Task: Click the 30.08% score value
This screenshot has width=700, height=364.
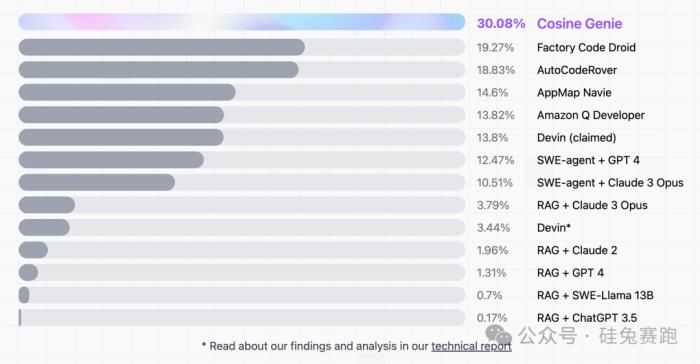Action: coord(501,24)
